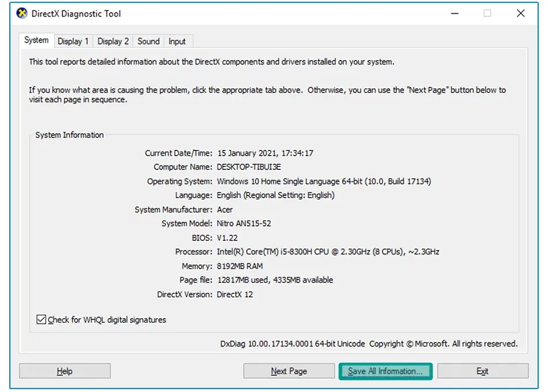The image size is (548, 392).
Task: Click BIOS value V1.22
Action: (x=227, y=238)
